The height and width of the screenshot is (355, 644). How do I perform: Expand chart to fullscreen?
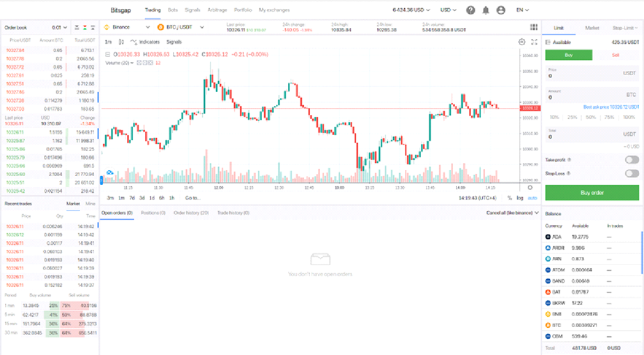click(x=534, y=42)
